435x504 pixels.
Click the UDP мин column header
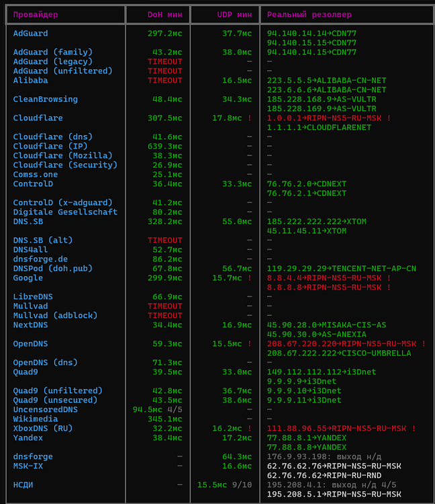234,15
